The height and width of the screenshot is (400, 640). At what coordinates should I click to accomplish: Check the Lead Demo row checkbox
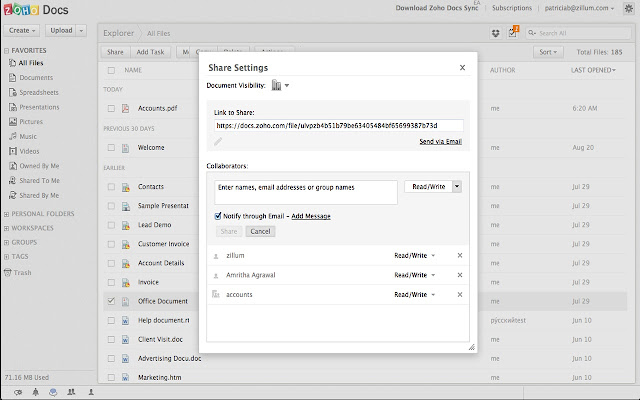point(111,225)
